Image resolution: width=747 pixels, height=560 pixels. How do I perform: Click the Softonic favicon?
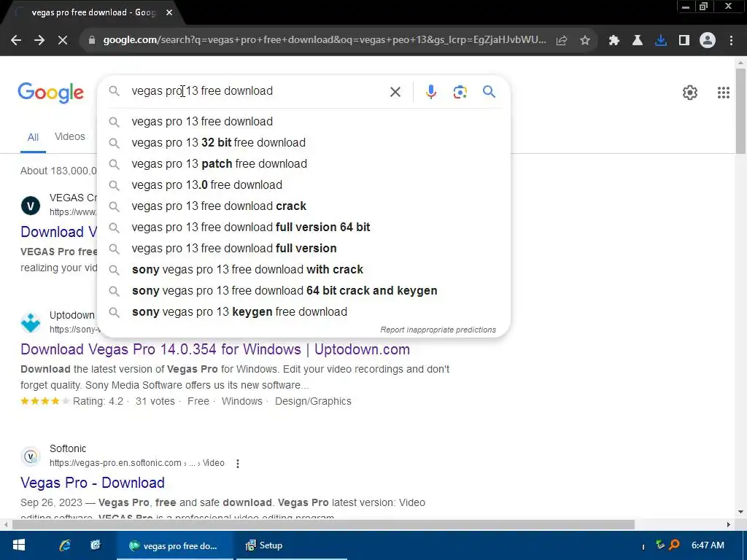31,456
